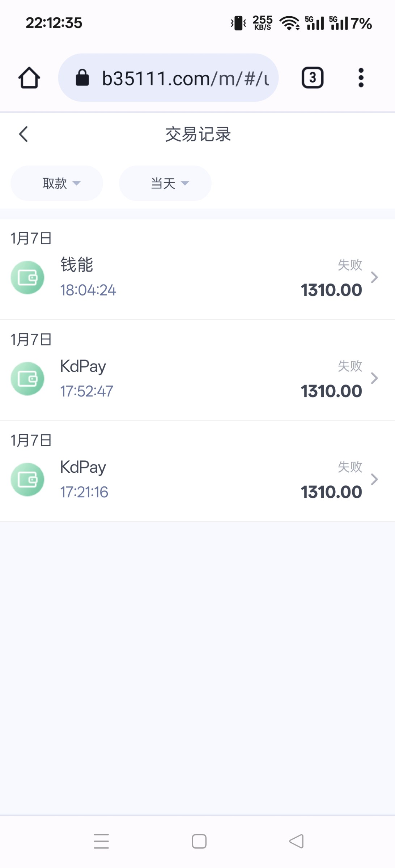Open the browser three-dot menu
The width and height of the screenshot is (395, 868).
pos(361,78)
